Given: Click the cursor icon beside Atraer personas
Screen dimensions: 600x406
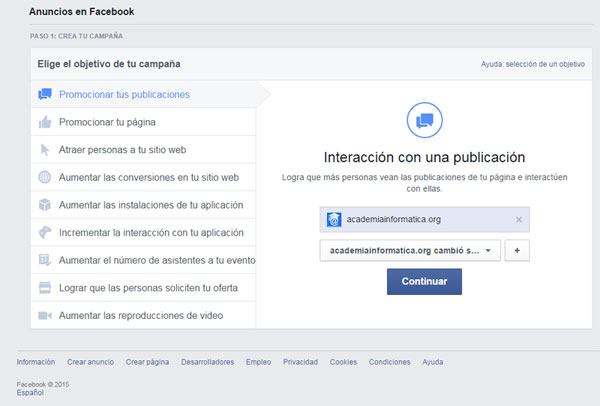Looking at the screenshot, I should 45,150.
